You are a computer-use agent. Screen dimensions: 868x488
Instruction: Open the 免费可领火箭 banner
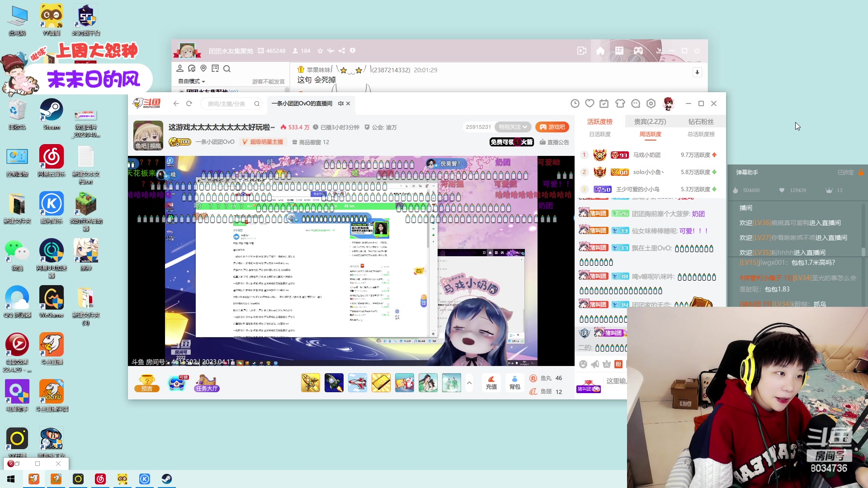click(x=512, y=142)
